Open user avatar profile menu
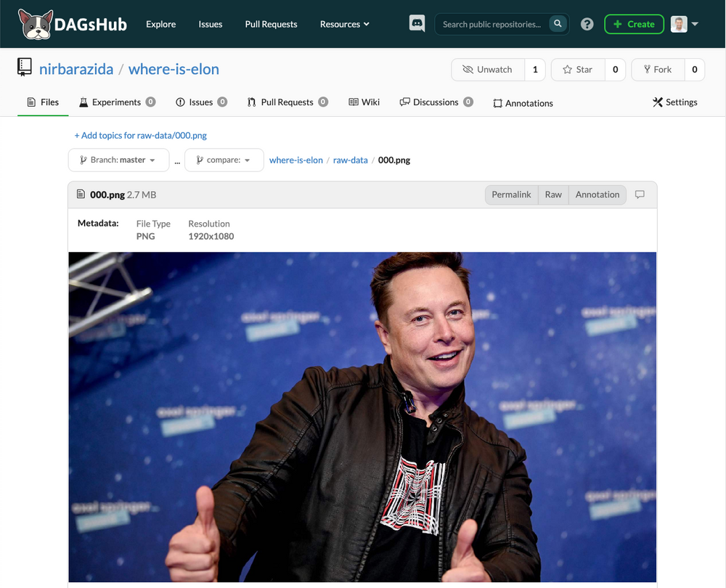 pyautogui.click(x=685, y=24)
